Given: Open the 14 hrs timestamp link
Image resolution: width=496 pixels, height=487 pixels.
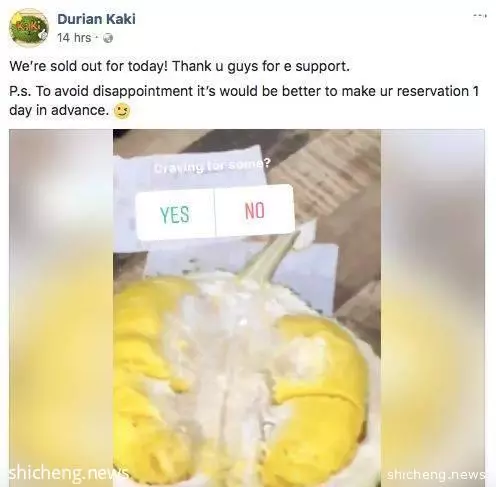Looking at the screenshot, I should 74,38.
